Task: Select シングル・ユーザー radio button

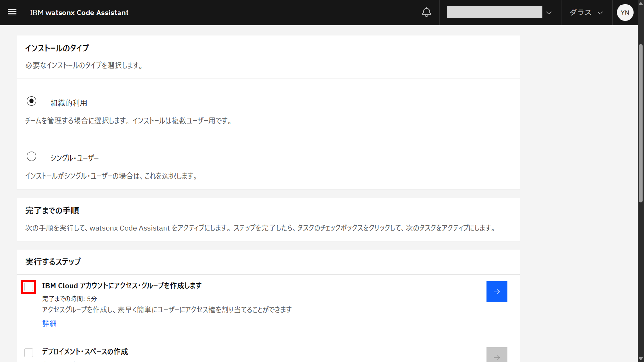Action: coord(32,156)
